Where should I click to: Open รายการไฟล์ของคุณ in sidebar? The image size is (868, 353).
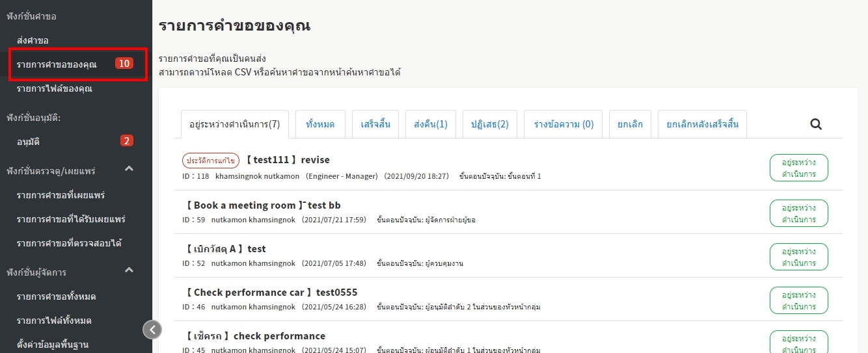[x=55, y=88]
